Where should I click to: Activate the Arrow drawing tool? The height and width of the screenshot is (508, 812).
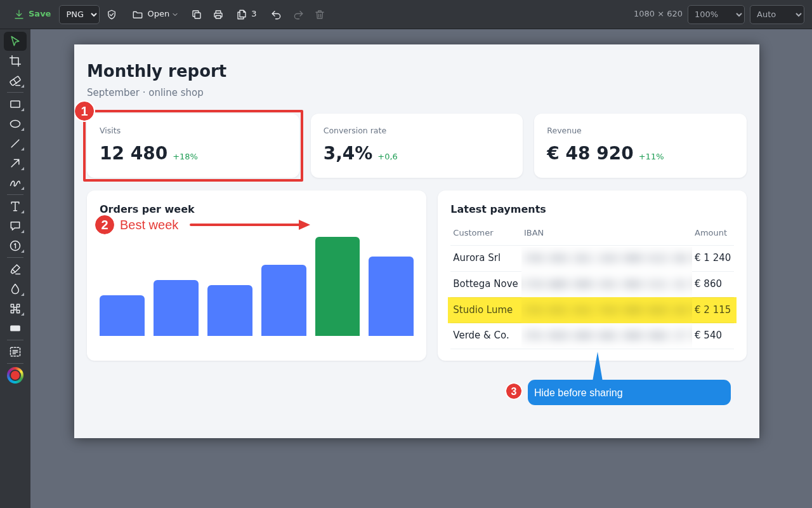coord(15,163)
